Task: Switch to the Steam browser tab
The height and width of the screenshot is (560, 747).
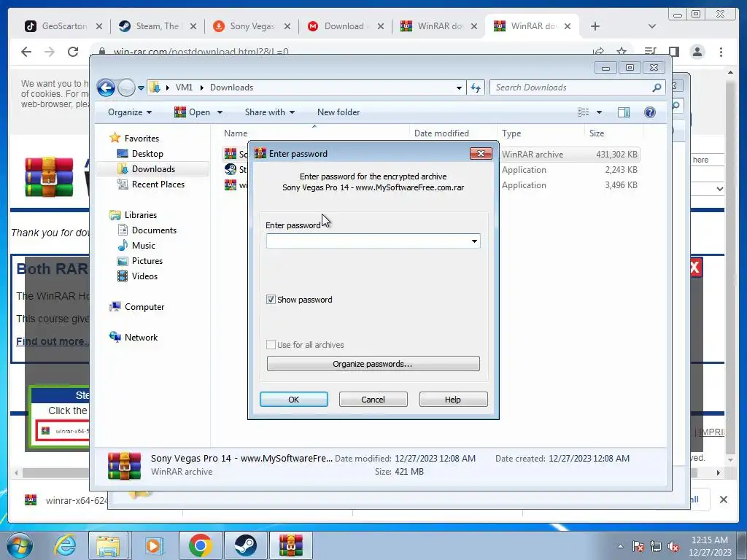Action: click(158, 26)
